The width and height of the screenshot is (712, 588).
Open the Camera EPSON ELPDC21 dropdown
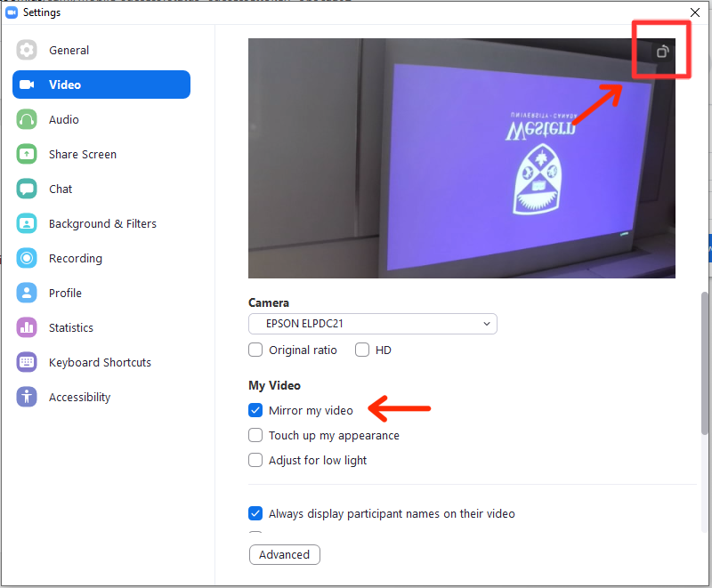372,324
